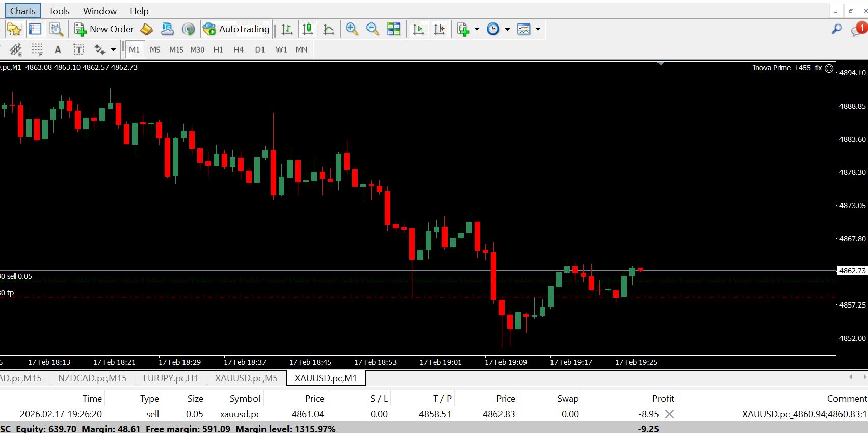
Task: Click the search magnifier icon
Action: click(x=836, y=29)
